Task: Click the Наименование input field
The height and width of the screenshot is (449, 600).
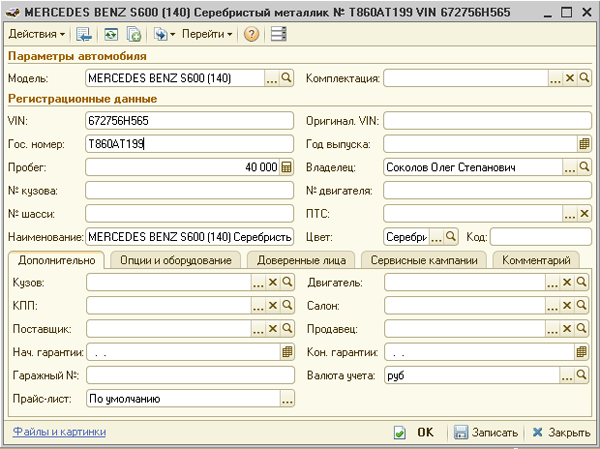Action: coord(189,237)
